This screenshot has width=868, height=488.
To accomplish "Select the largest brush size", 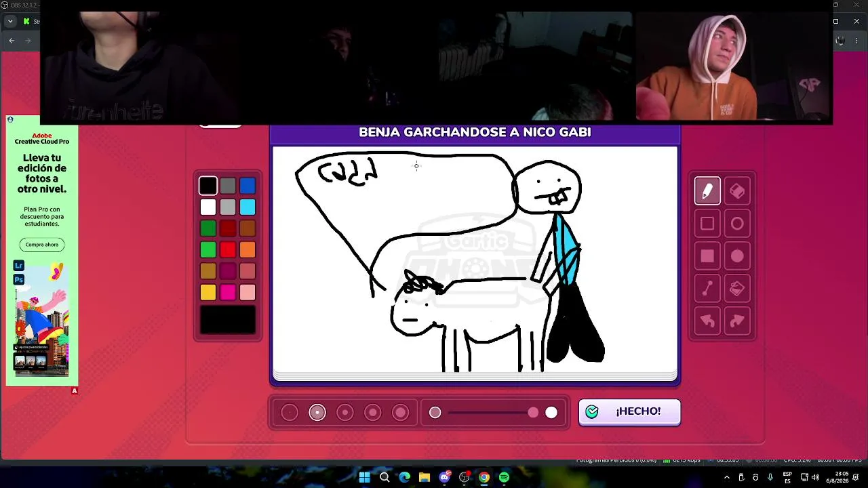I will click(401, 412).
